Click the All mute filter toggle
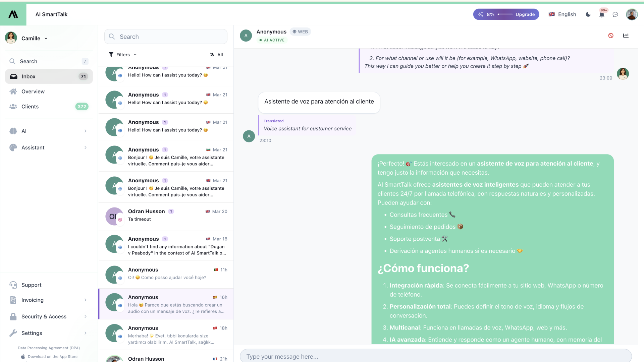 (216, 55)
